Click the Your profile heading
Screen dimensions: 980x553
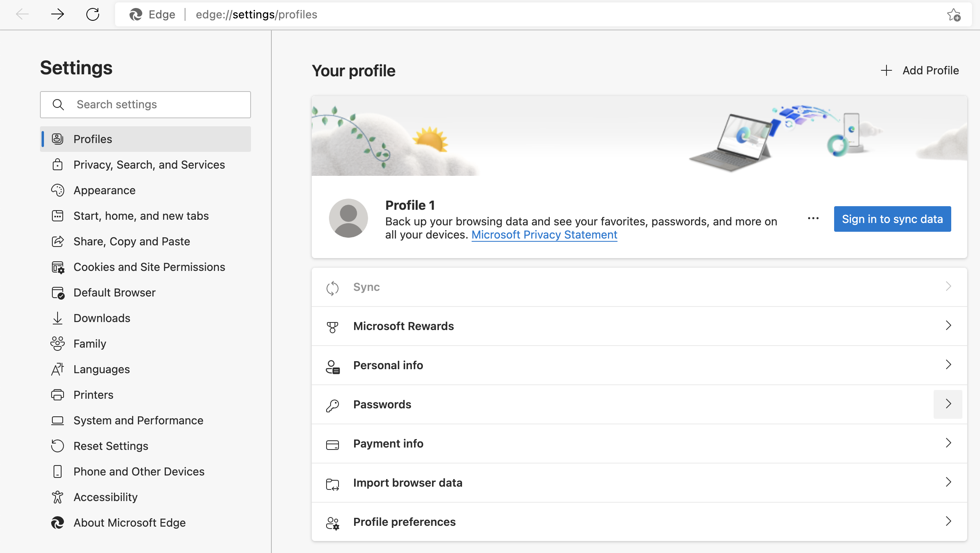354,71
